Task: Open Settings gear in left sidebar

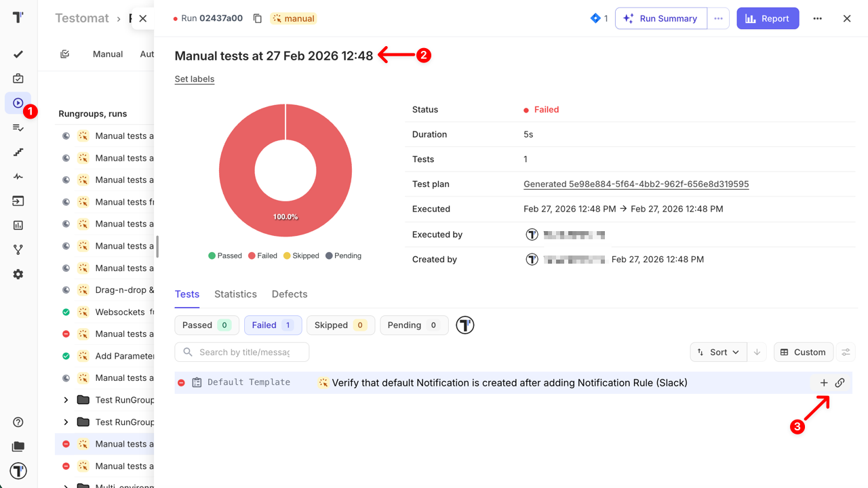Action: (x=18, y=274)
